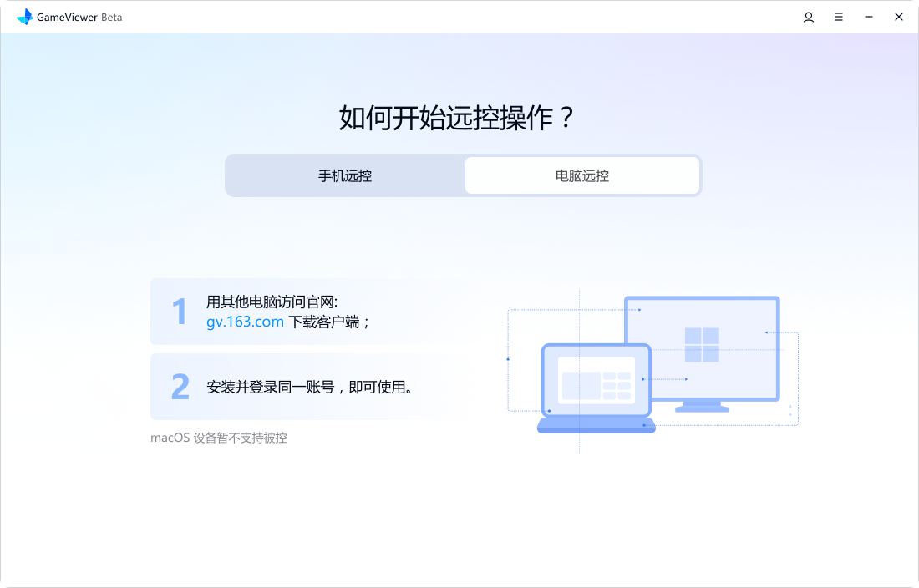Image resolution: width=919 pixels, height=588 pixels.
Task: Click the GameViewer butterfly logo icon
Action: click(25, 17)
